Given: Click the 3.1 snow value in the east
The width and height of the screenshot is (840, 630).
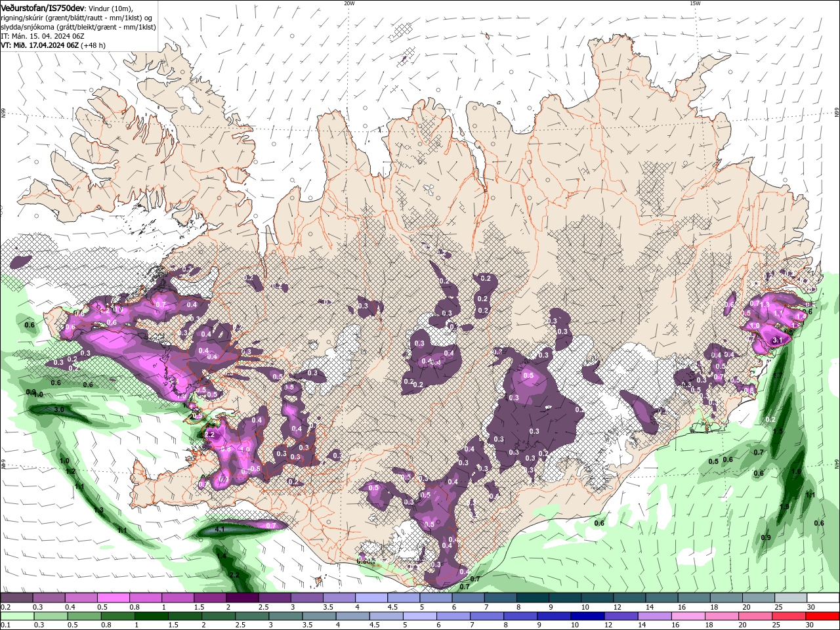Looking at the screenshot, I should [x=778, y=341].
